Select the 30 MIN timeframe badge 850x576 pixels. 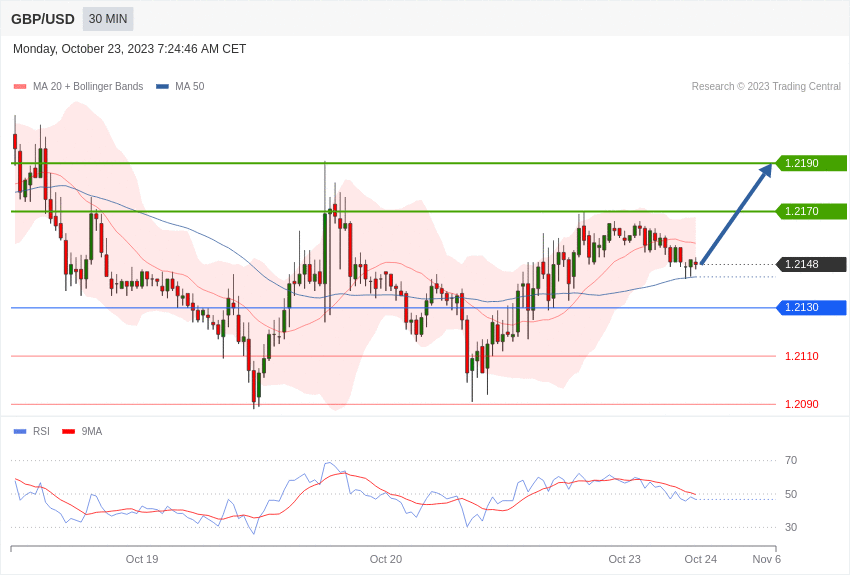coord(108,19)
